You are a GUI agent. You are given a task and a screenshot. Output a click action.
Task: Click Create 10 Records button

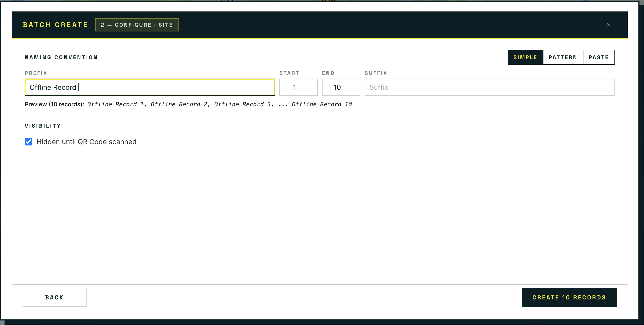pyautogui.click(x=569, y=297)
